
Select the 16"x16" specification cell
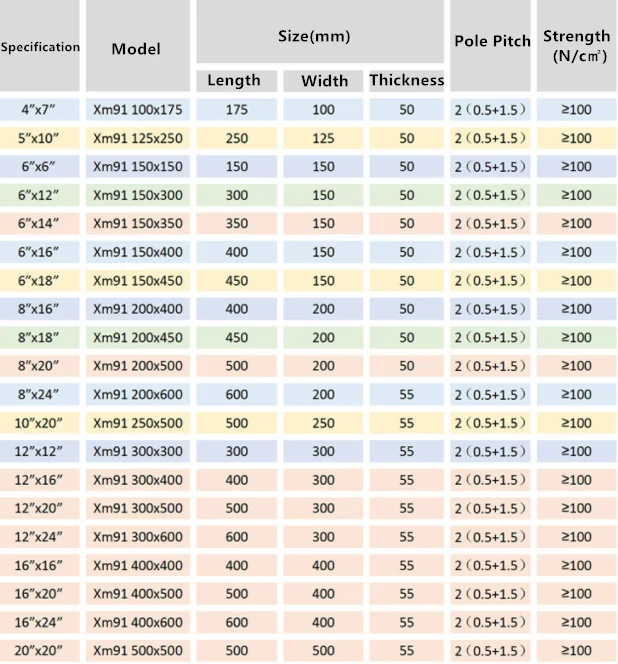pos(40,565)
